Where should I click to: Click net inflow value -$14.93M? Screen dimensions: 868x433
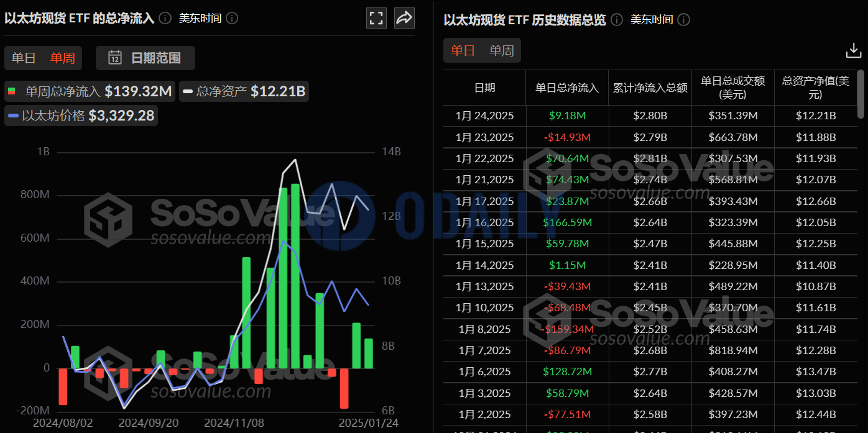click(567, 137)
